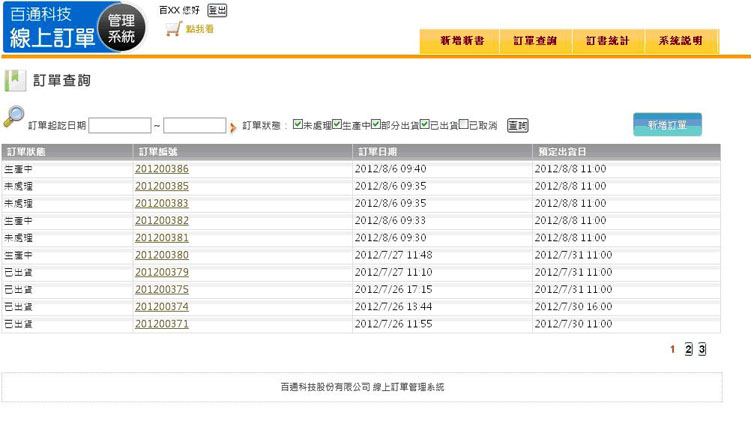This screenshot has width=751, height=427.
Task: Uncheck the 已出貨 status checkbox
Action: 424,124
